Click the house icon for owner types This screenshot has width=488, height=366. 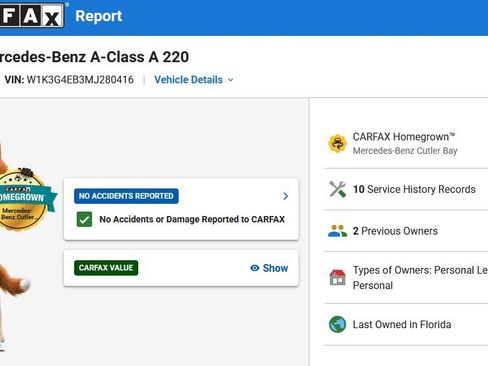pos(337,277)
